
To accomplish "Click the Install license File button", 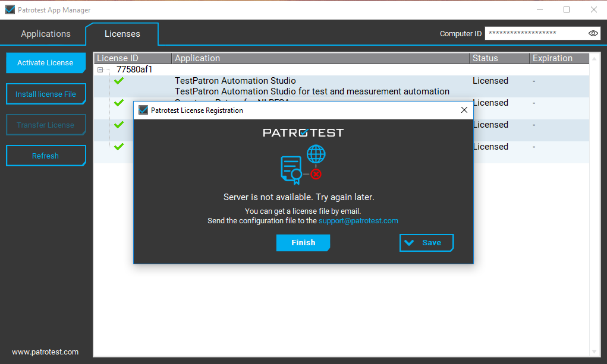I will [x=46, y=94].
